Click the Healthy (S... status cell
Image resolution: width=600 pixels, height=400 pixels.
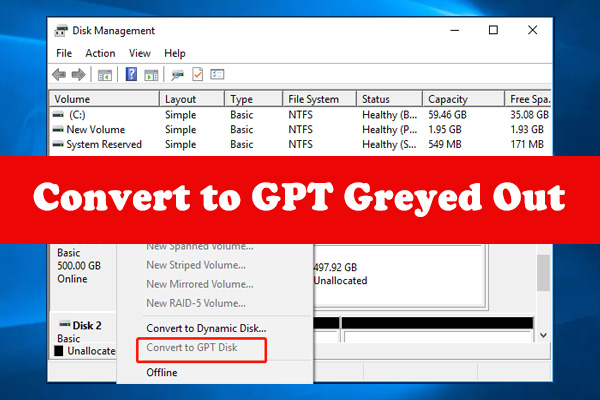click(x=389, y=145)
